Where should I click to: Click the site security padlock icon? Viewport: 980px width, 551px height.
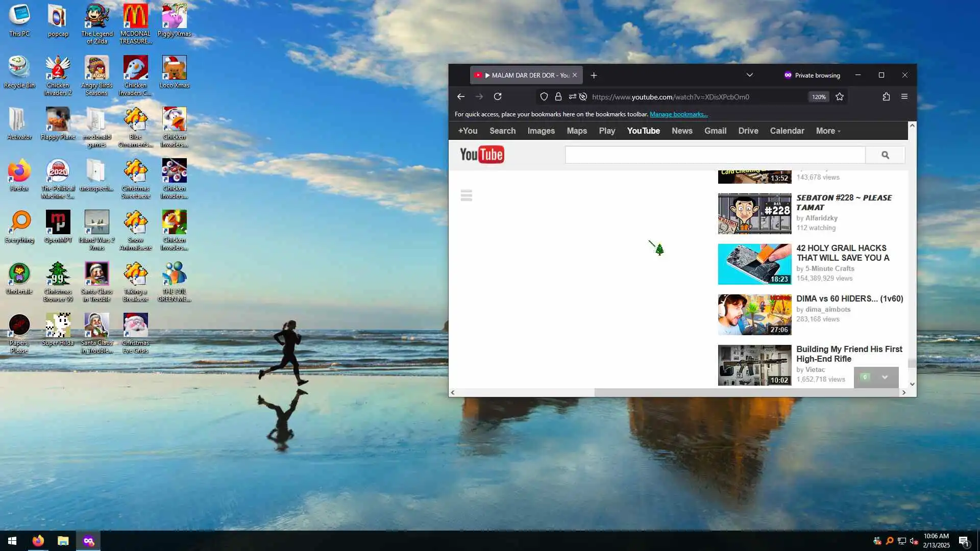(558, 96)
